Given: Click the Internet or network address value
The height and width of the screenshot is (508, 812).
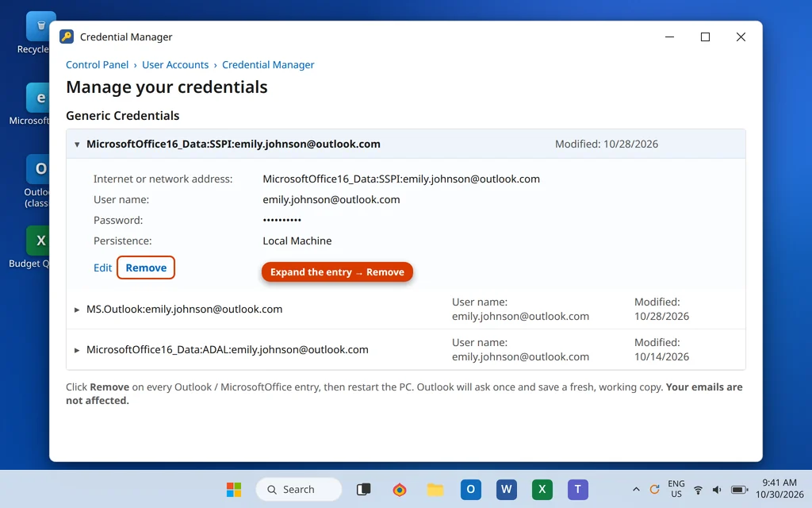Looking at the screenshot, I should point(400,179).
